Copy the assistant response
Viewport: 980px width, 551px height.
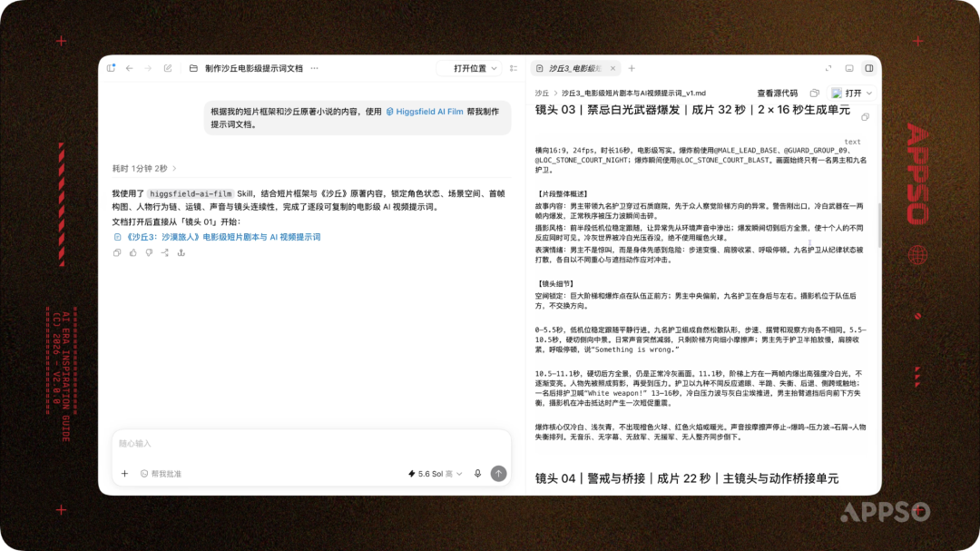(117, 252)
